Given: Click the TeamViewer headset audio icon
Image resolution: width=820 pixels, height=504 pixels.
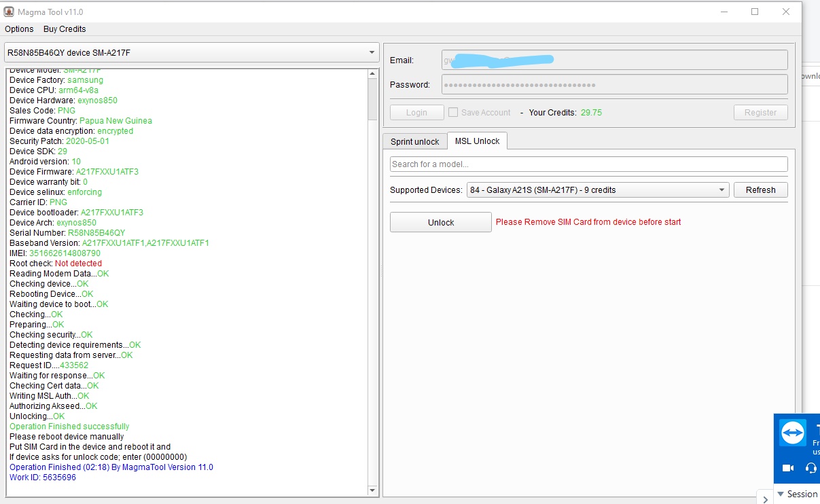Looking at the screenshot, I should pyautogui.click(x=810, y=468).
